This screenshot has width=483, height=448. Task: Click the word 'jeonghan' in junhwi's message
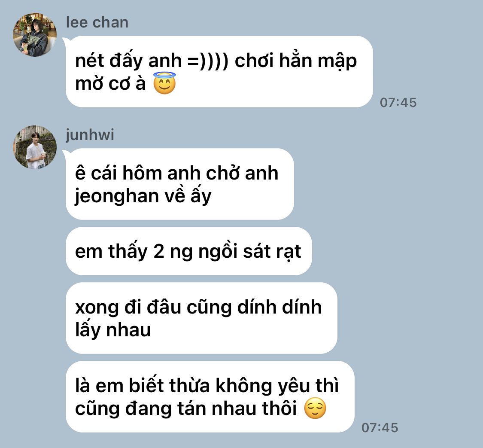click(x=117, y=196)
